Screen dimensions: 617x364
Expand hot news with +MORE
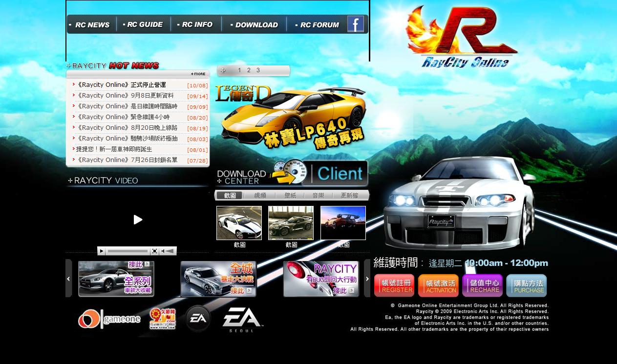(198, 74)
